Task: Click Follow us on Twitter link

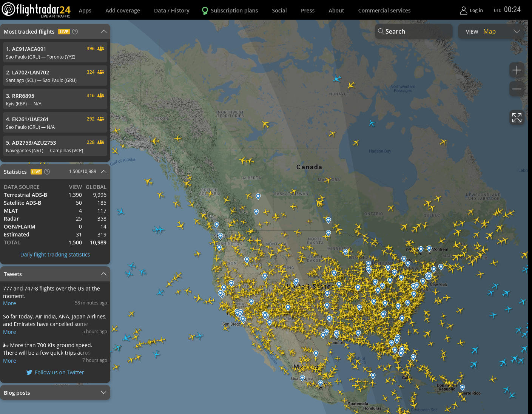Action: tap(59, 372)
